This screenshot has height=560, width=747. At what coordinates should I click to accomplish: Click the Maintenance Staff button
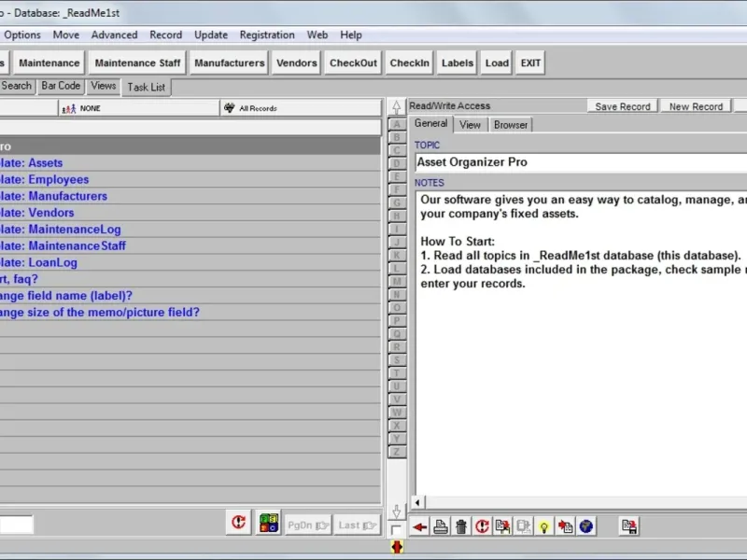point(137,63)
